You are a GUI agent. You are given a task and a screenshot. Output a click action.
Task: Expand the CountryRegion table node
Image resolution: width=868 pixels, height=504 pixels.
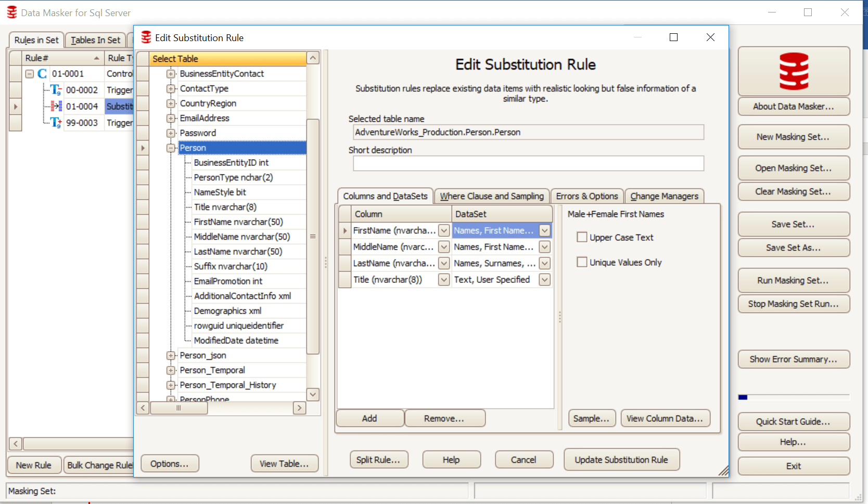171,104
